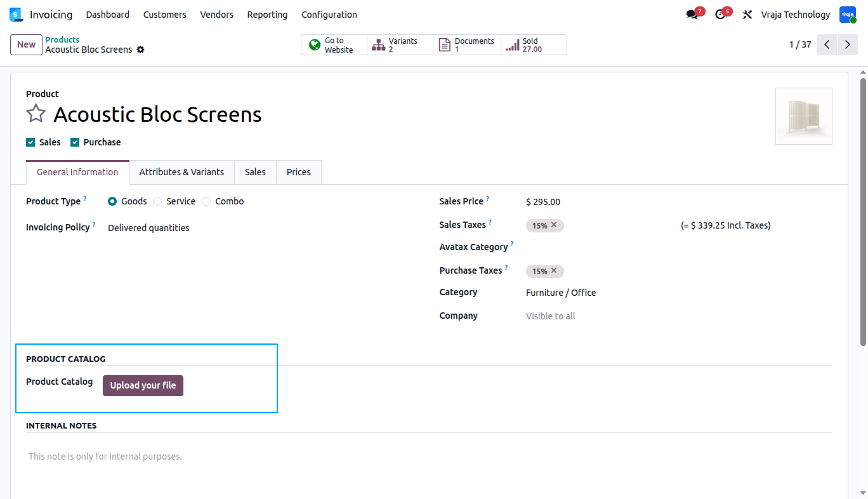Open the activities clock icon
The height and width of the screenshot is (499, 868).
pyautogui.click(x=720, y=15)
